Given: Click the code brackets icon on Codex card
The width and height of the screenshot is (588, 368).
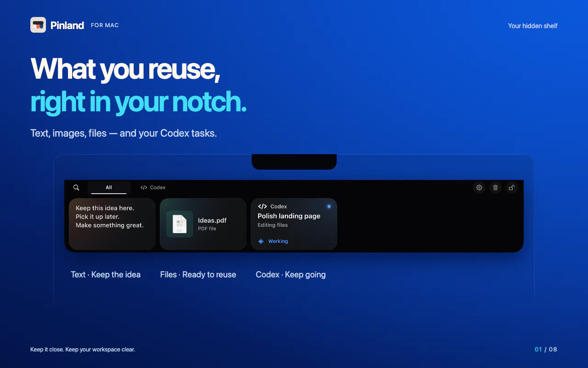Looking at the screenshot, I should [x=262, y=207].
